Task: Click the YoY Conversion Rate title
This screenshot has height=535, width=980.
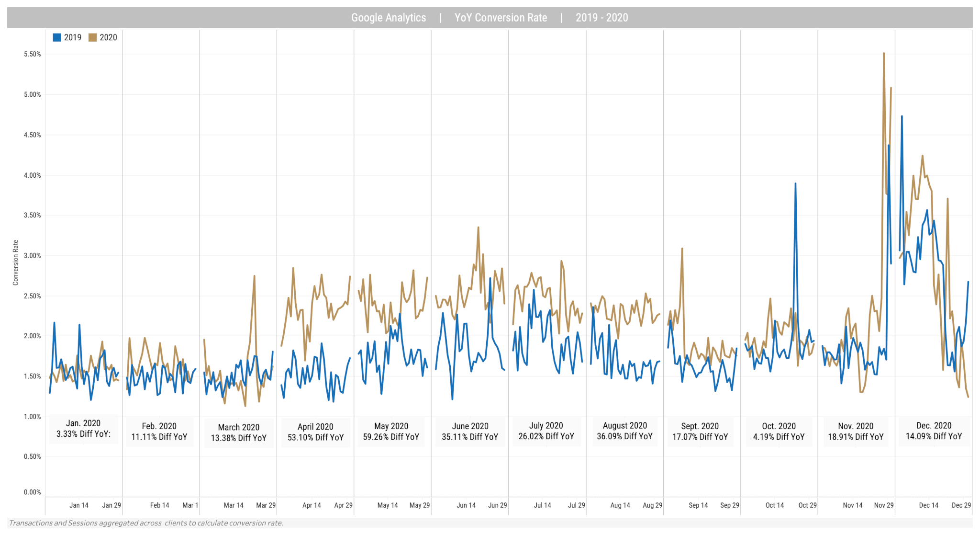Action: click(x=501, y=18)
